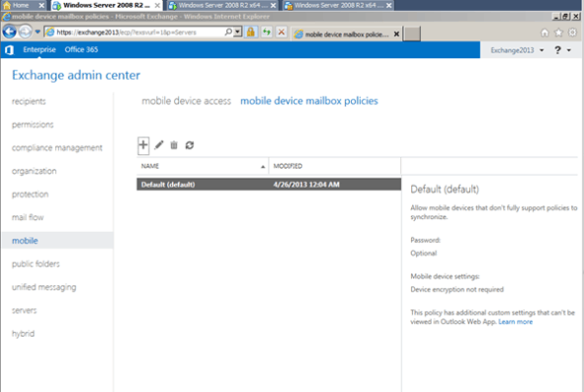The width and height of the screenshot is (584, 392).
Task: Add a new mobile device mailbox policy
Action: tap(143, 145)
